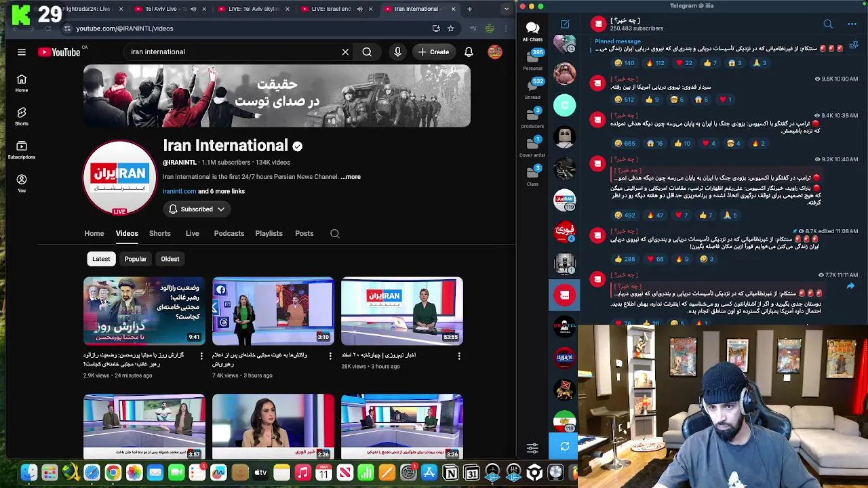Open the Posts tab
This screenshot has height=488, width=868.
304,233
